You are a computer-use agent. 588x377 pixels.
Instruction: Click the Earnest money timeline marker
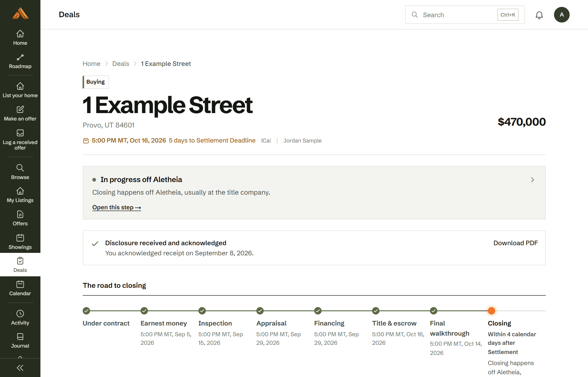click(144, 311)
